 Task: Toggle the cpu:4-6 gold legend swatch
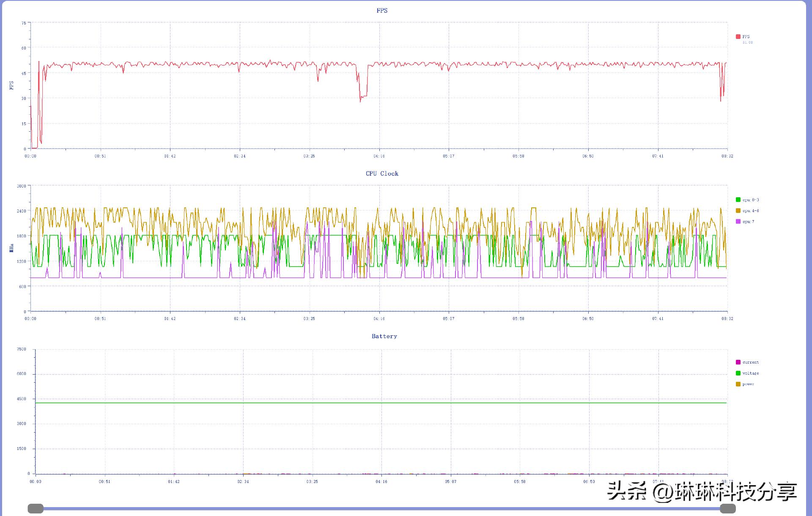738,211
